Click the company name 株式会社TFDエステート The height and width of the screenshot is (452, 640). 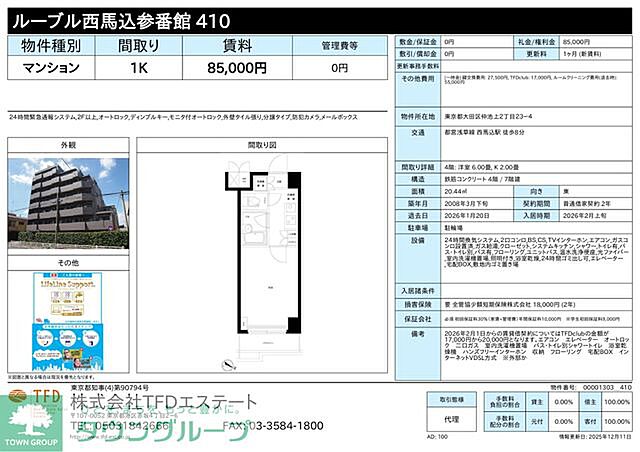pos(155,402)
